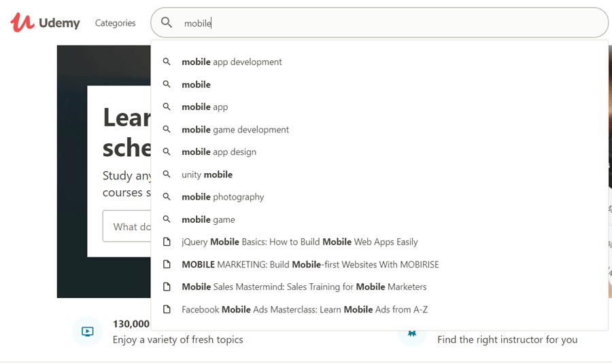
Task: Pick 'mobile photography' suggestion
Action: click(379, 197)
